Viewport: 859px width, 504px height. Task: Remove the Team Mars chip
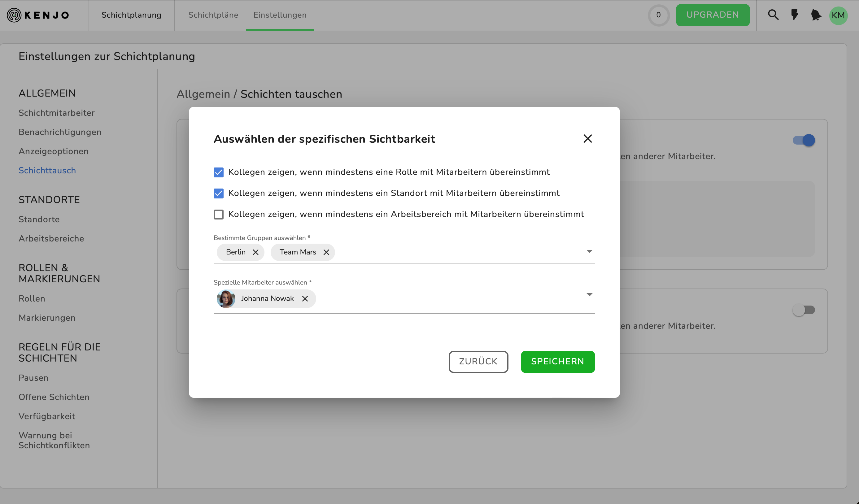coord(326,252)
